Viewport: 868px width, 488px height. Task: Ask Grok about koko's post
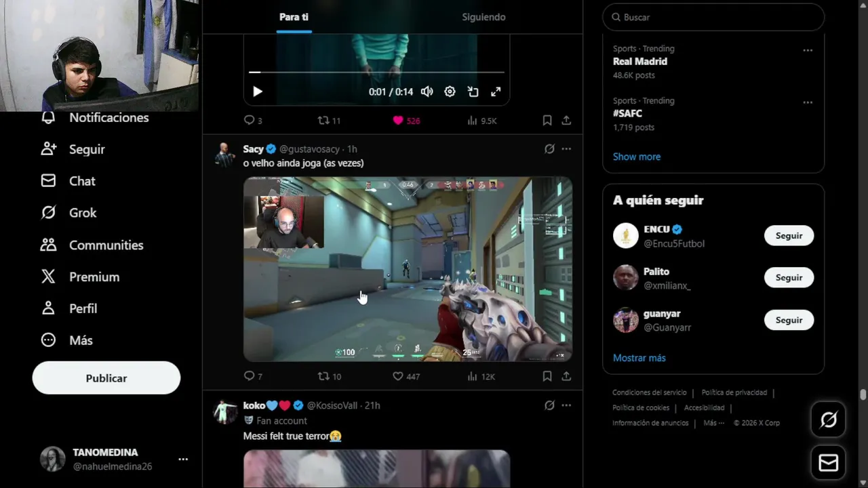click(x=549, y=405)
